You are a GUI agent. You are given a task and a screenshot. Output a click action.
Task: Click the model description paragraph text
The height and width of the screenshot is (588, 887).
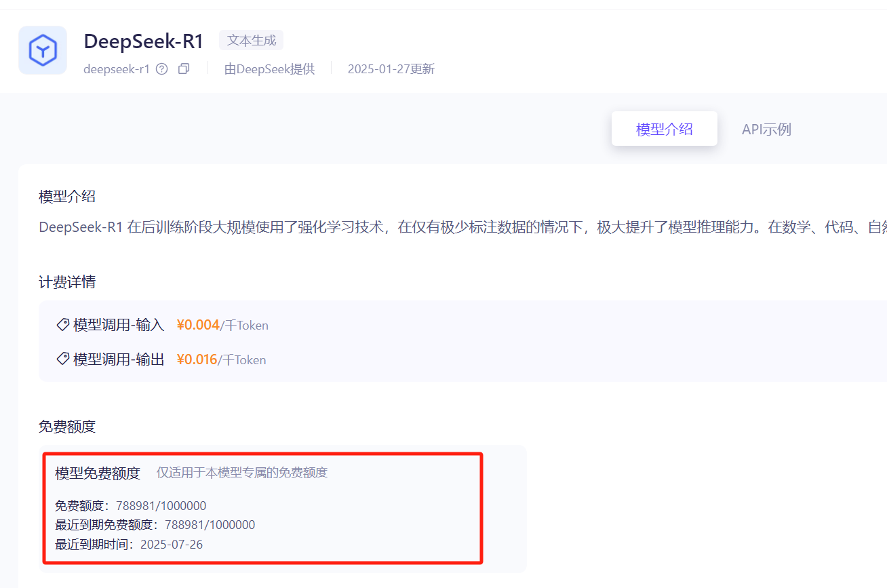462,227
